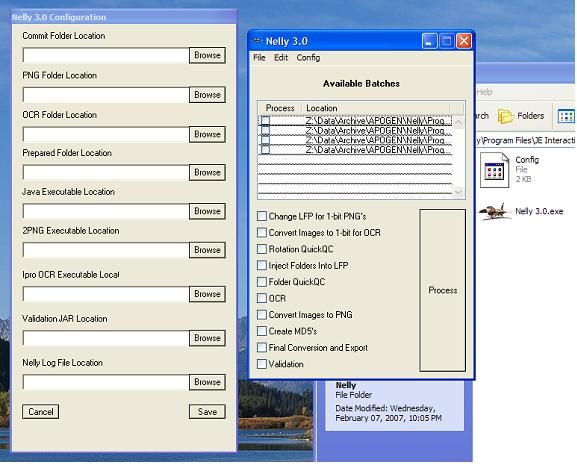The image size is (577, 464).
Task: Check the third batch row's process checkbox
Action: [265, 140]
